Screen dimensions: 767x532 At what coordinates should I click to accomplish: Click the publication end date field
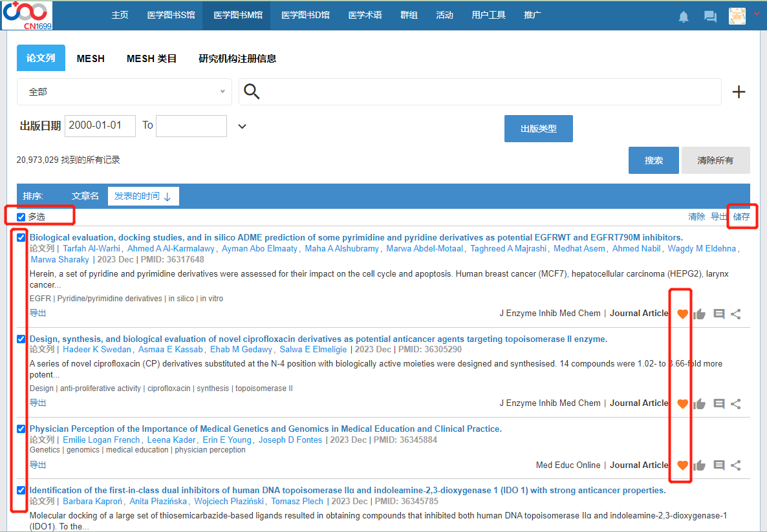click(191, 126)
